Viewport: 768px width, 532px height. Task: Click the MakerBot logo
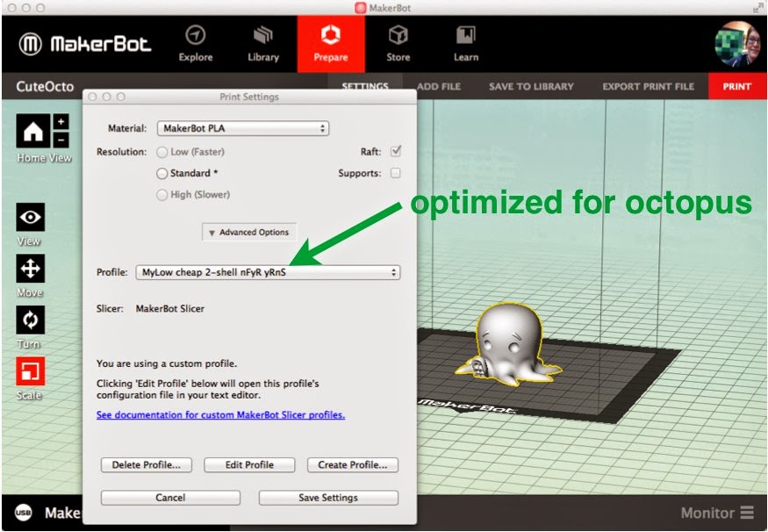pos(85,44)
